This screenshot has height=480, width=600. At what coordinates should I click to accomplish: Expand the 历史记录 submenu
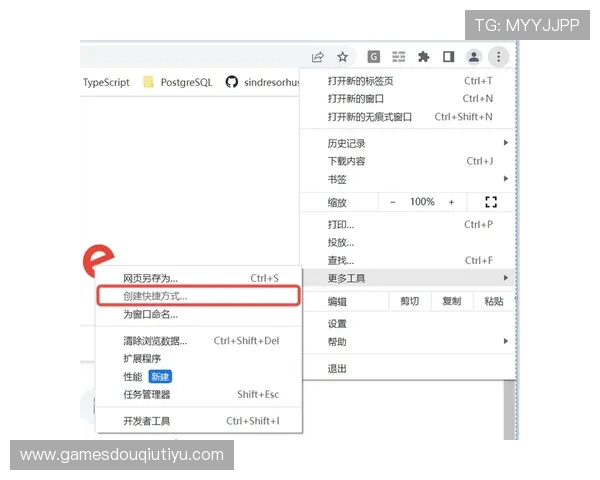pyautogui.click(x=409, y=143)
